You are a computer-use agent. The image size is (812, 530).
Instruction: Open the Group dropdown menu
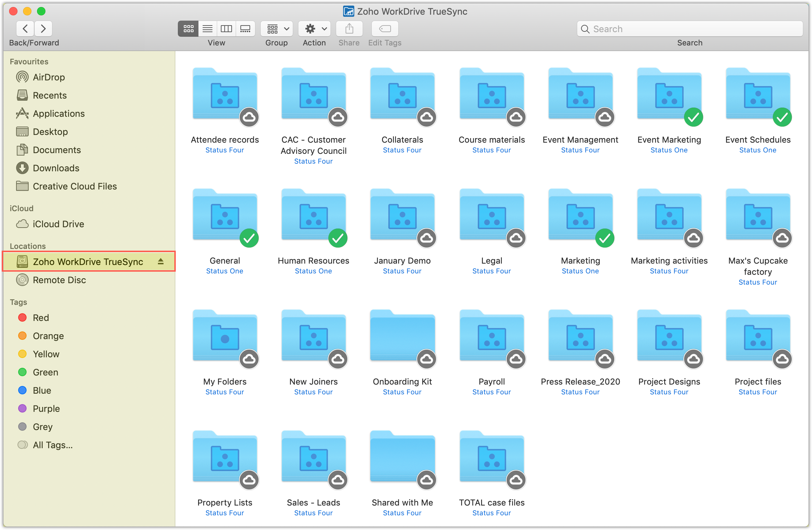point(277,29)
